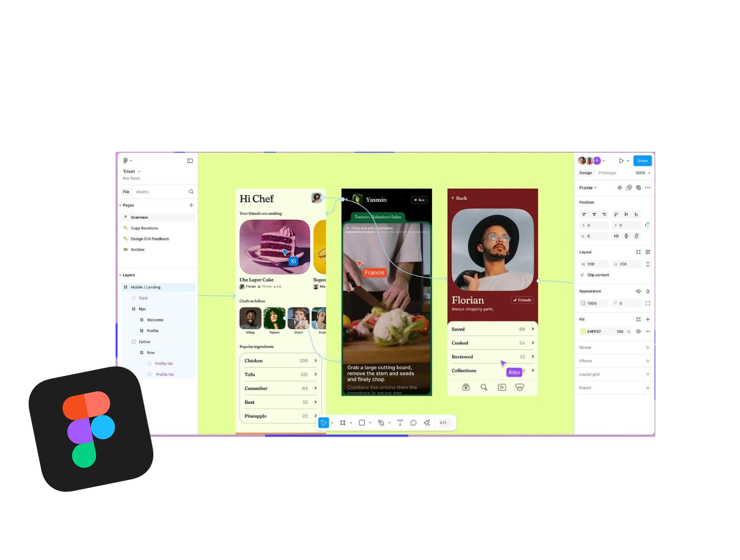
Task: Open the zoom 100% dropdown
Action: coord(643,173)
